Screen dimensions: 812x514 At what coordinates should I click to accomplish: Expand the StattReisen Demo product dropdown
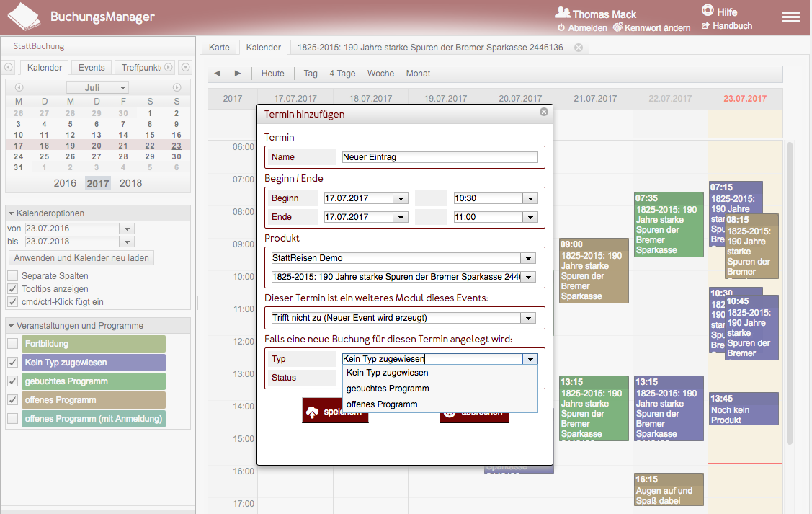coord(530,258)
